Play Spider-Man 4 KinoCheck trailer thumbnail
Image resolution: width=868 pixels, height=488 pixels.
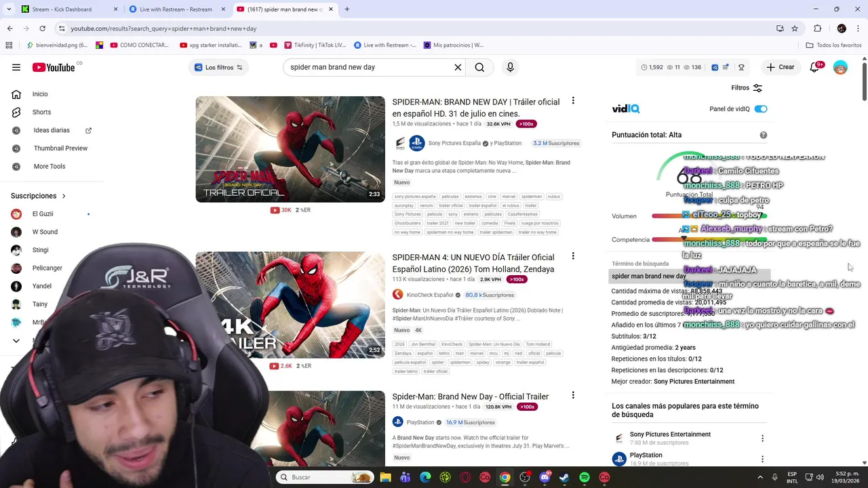(x=290, y=305)
